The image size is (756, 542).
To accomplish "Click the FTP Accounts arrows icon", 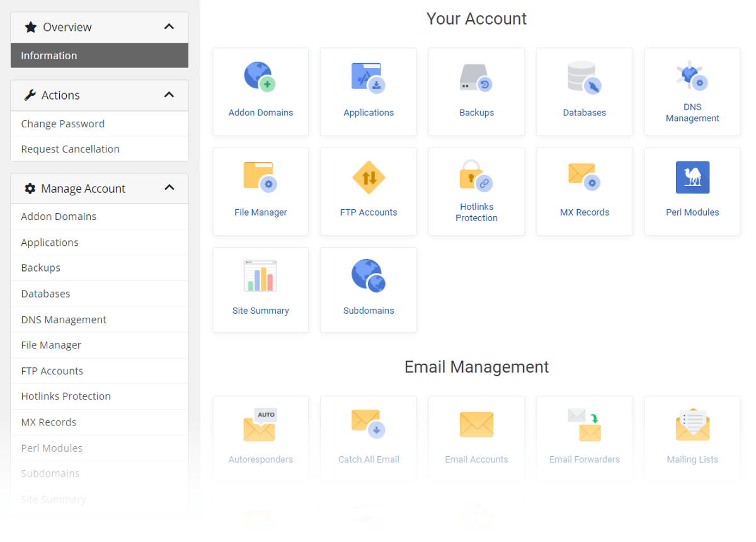I will pyautogui.click(x=369, y=177).
